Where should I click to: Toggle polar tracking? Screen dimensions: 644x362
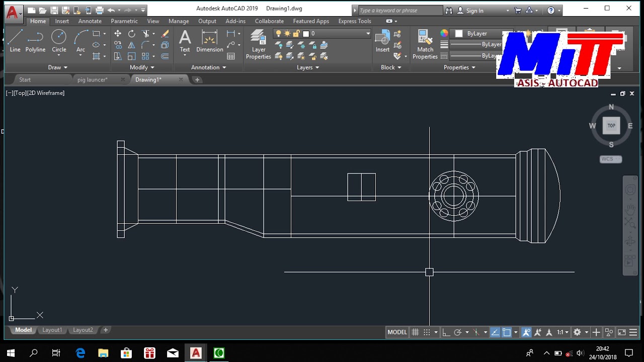pos(458,332)
